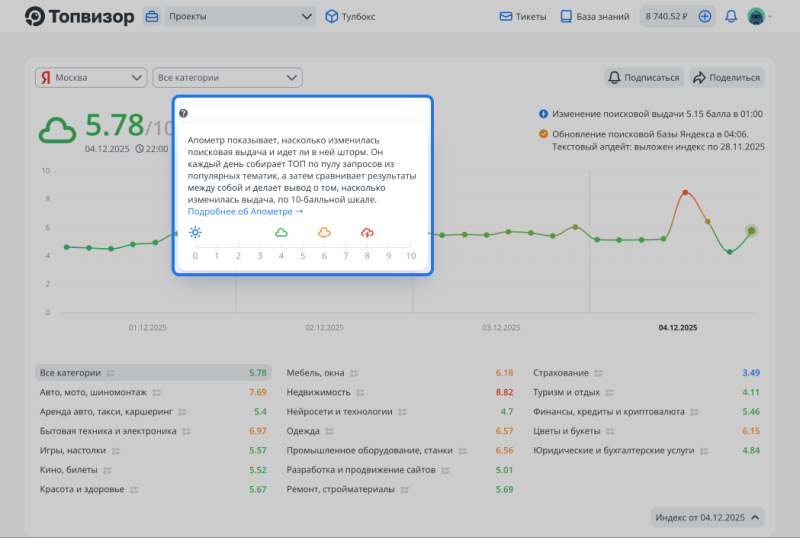This screenshot has width=800, height=538.
Task: Open link Подробнее об Апометре
Action: (x=245, y=211)
